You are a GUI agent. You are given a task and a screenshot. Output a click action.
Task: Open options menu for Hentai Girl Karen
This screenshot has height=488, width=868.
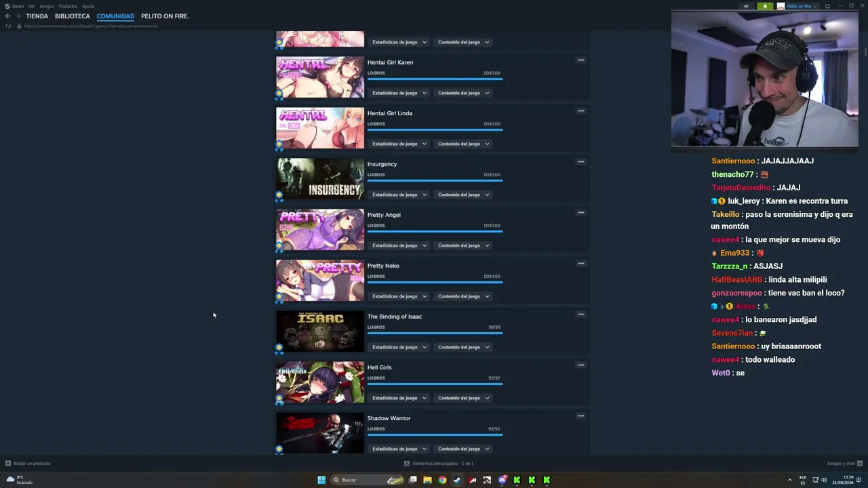(580, 60)
